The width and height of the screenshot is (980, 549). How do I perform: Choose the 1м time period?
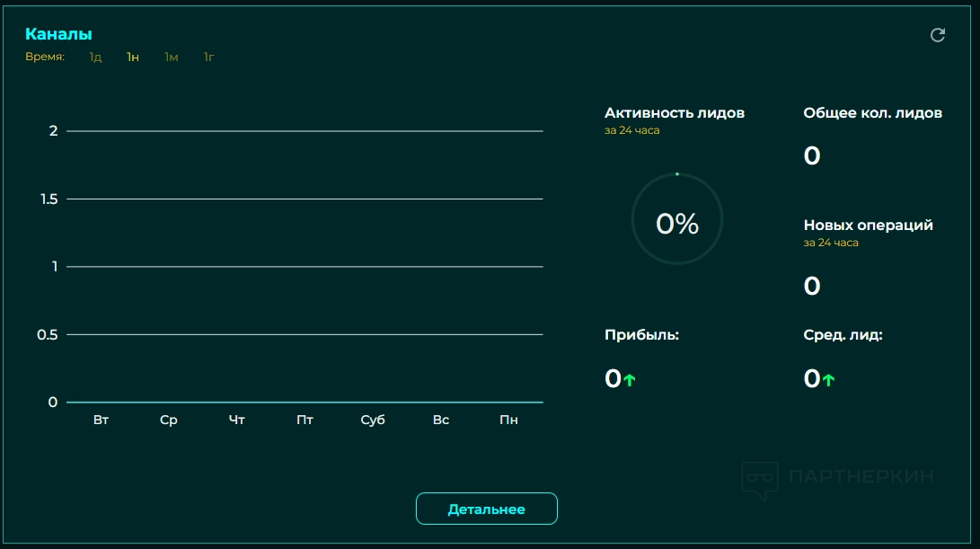tap(171, 58)
